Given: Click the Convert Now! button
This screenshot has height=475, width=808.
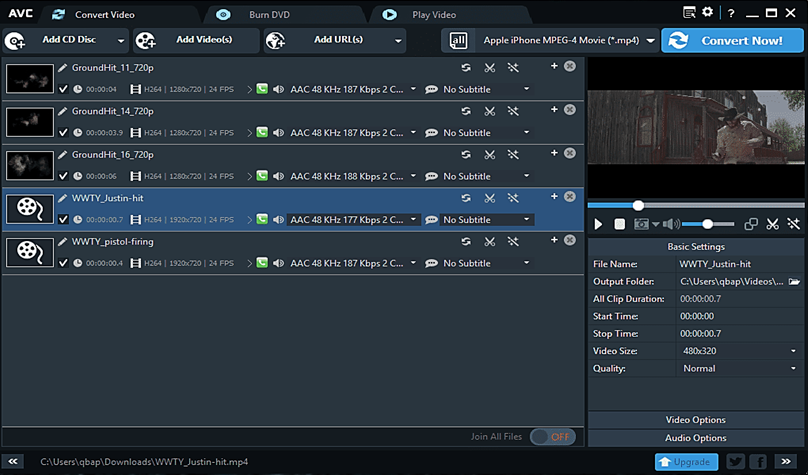Looking at the screenshot, I should pyautogui.click(x=732, y=41).
